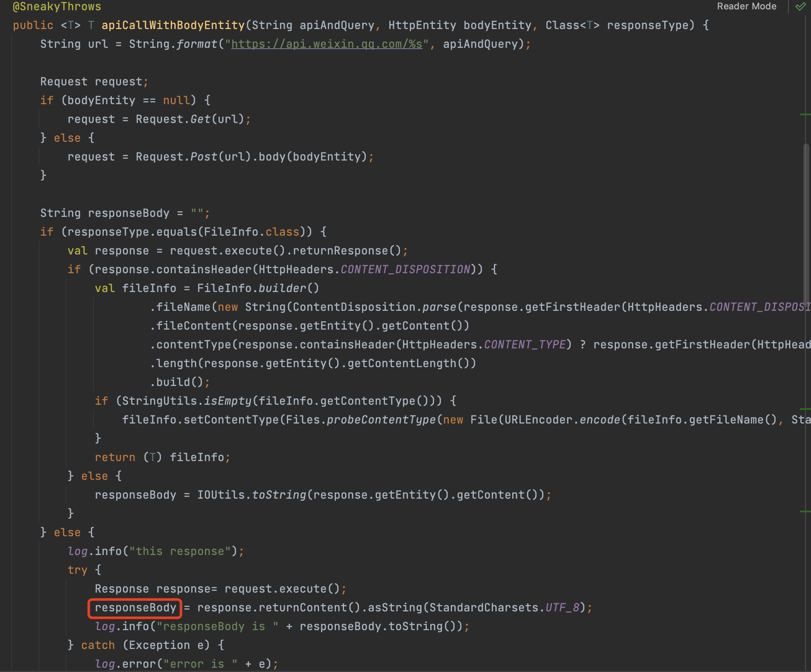The image size is (811, 672).
Task: Click the "this response" string literal
Action: tap(180, 551)
